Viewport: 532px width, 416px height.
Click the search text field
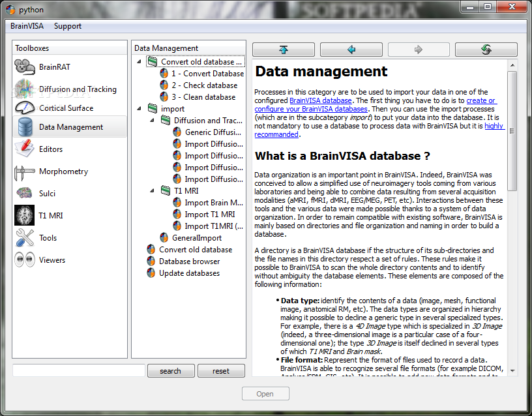79,370
